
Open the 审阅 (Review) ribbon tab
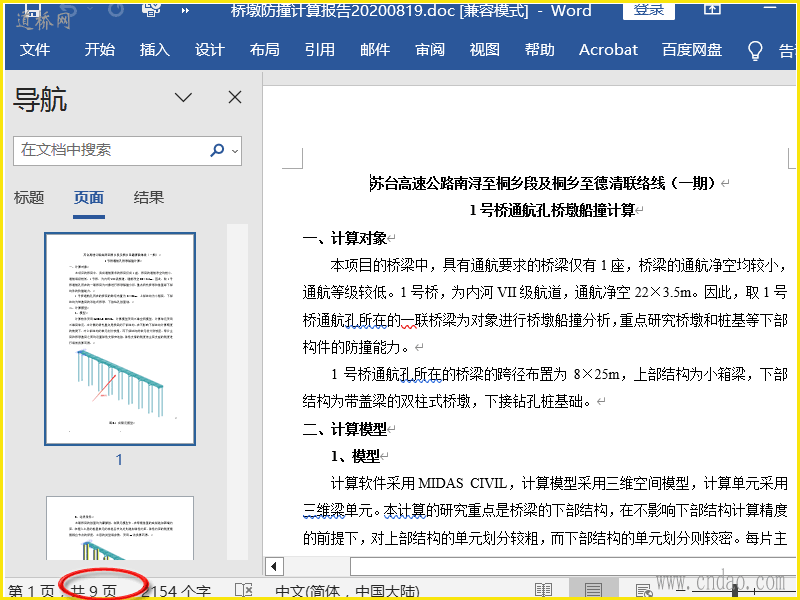click(x=430, y=50)
